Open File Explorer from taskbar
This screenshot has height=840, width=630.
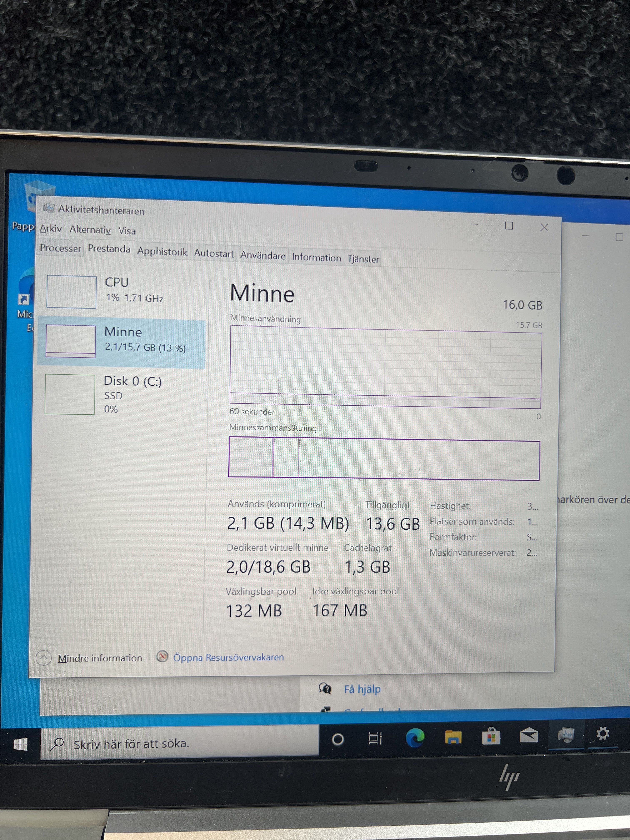(x=453, y=737)
